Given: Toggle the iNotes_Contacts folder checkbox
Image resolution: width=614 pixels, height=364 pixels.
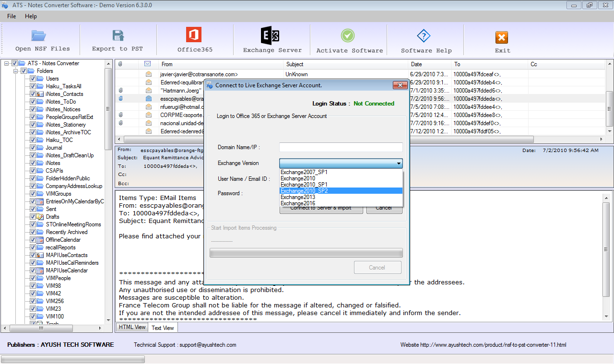Looking at the screenshot, I should pyautogui.click(x=33, y=94).
